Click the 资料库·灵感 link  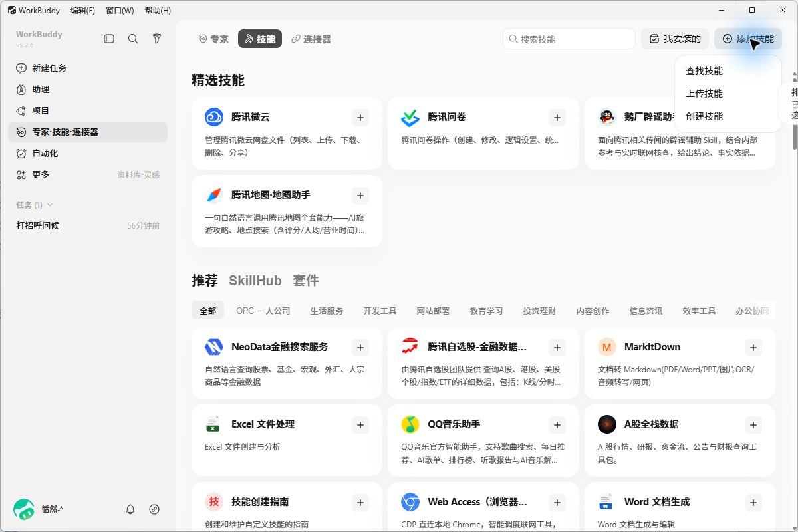point(138,175)
